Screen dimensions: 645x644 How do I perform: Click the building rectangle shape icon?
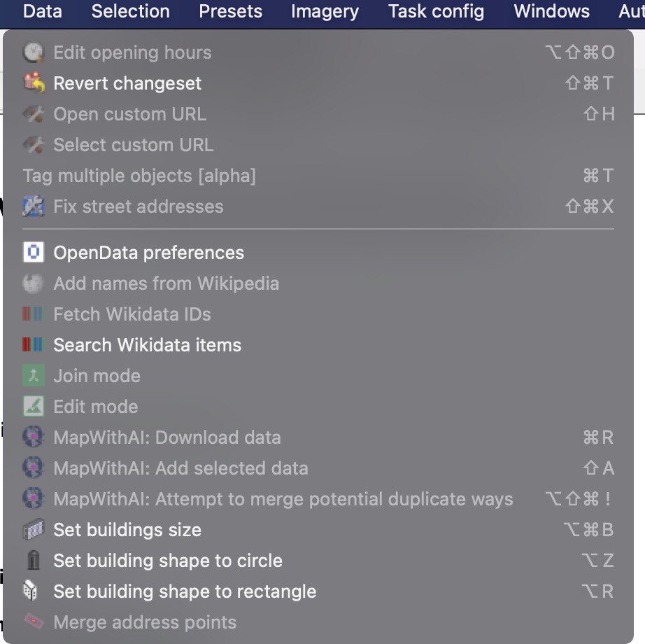pos(31,591)
